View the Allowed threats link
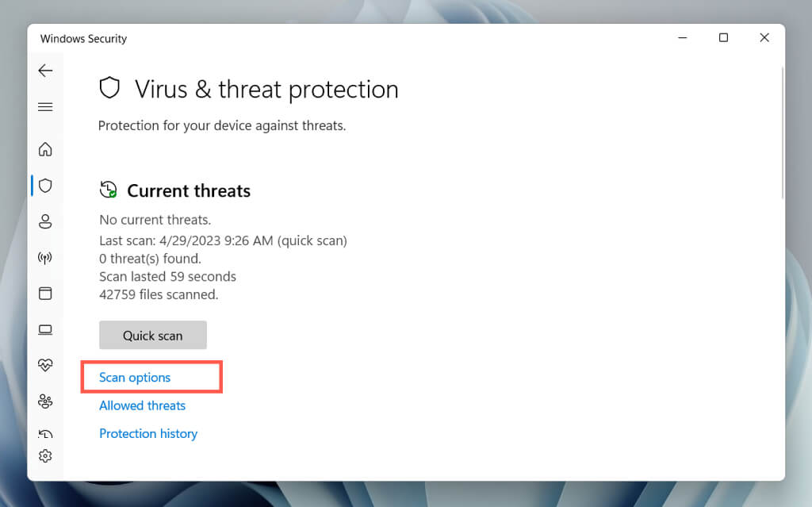The height and width of the screenshot is (507, 812). [142, 405]
